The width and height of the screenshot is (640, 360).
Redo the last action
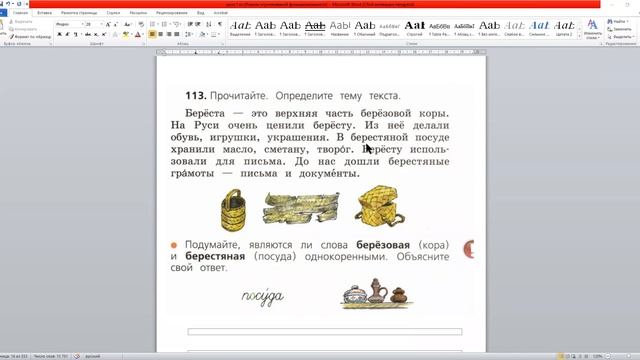click(19, 4)
